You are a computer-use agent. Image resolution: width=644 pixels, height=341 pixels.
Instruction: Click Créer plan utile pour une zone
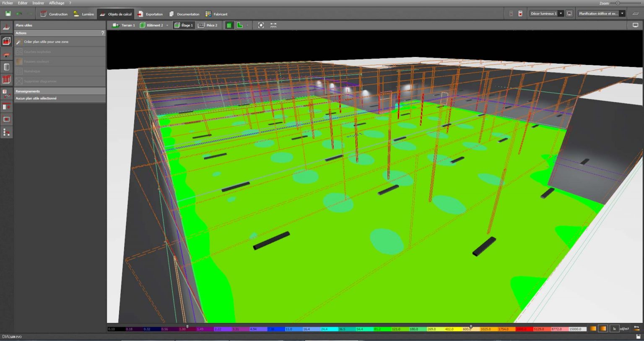[x=46, y=42]
